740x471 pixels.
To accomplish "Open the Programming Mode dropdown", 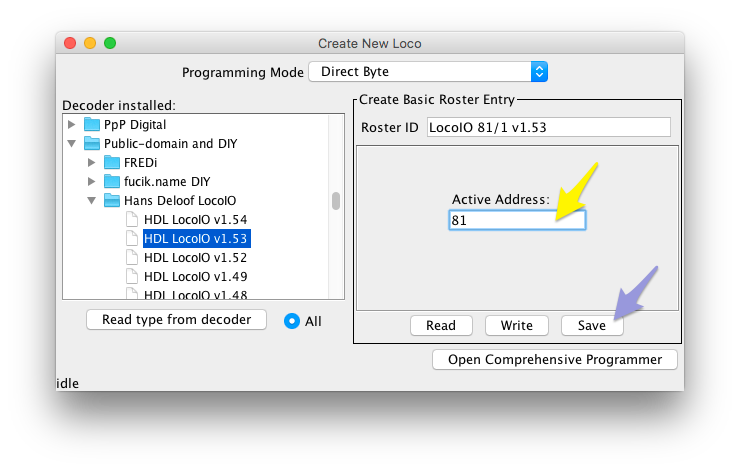I will click(x=428, y=72).
